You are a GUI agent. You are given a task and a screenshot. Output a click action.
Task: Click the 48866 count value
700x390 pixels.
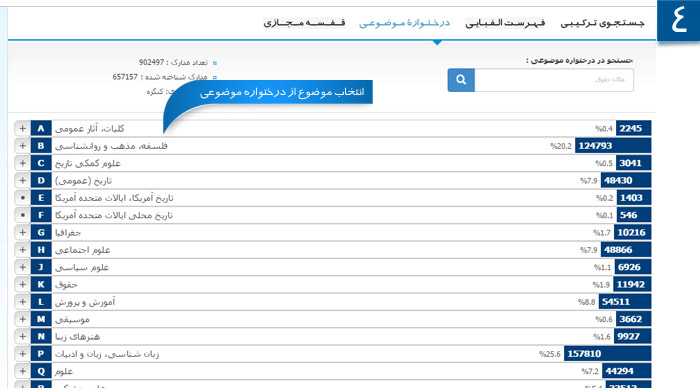pos(618,250)
